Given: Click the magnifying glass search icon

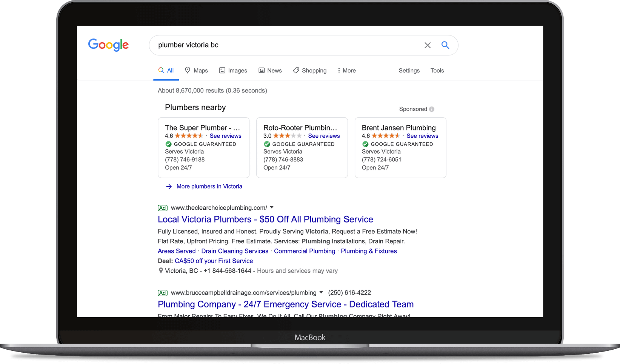Looking at the screenshot, I should click(x=445, y=45).
